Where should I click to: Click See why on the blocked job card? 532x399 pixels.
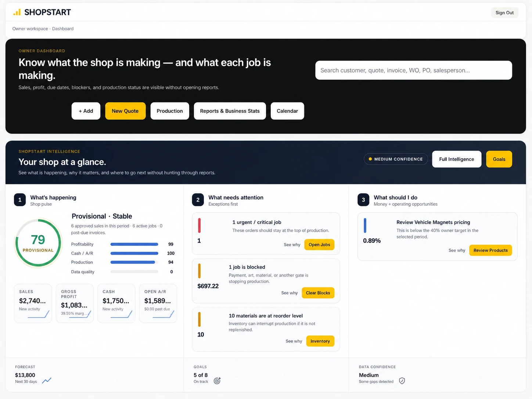pyautogui.click(x=290, y=293)
